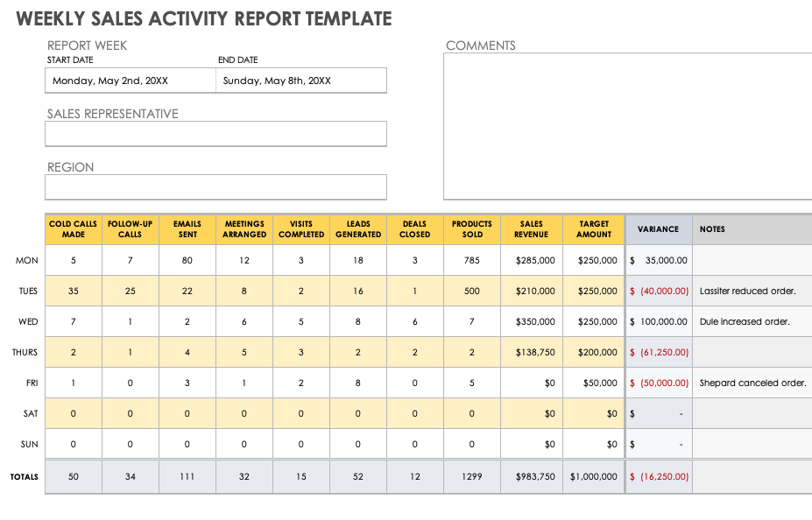Select the Follow-Up Calls column header
812x520 pixels.
click(130, 228)
